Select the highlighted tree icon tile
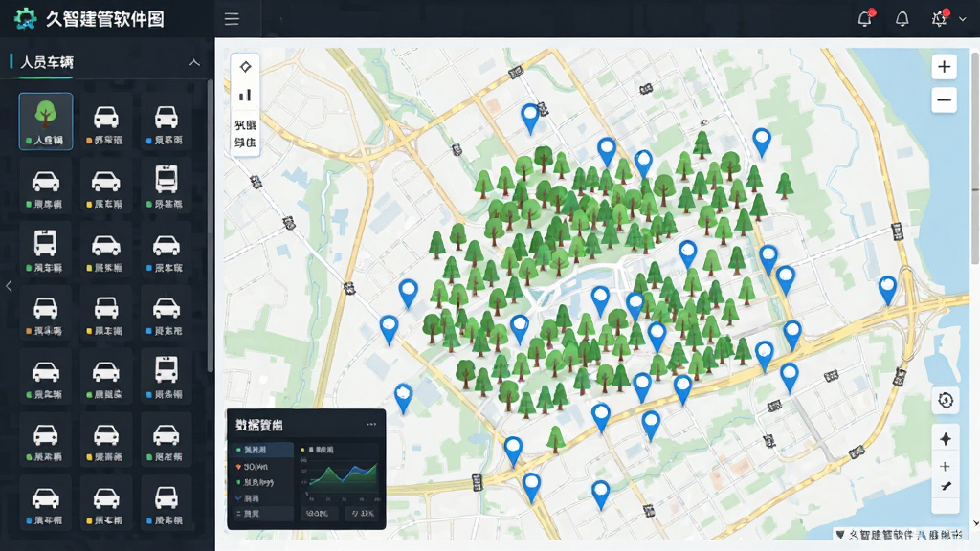Image resolution: width=980 pixels, height=551 pixels. click(46, 121)
